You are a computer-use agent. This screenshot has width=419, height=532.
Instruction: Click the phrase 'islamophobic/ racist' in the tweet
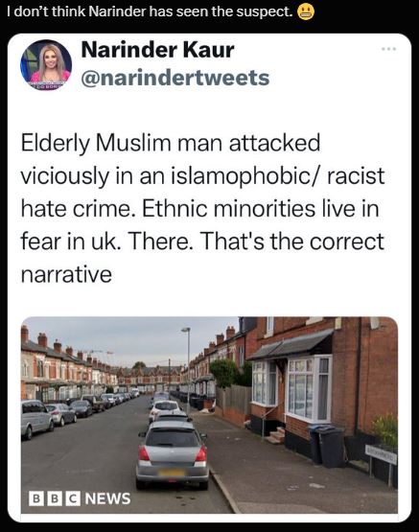tap(277, 175)
